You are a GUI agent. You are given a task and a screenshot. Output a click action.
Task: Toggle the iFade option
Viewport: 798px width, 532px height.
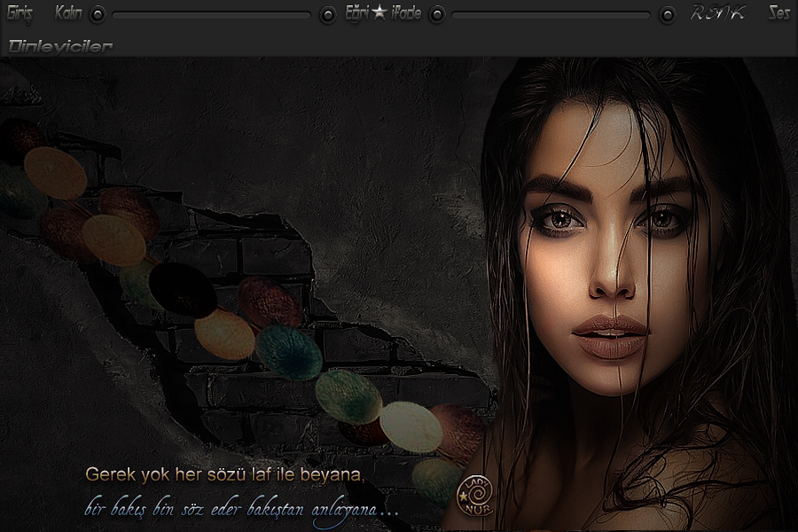pyautogui.click(x=406, y=13)
